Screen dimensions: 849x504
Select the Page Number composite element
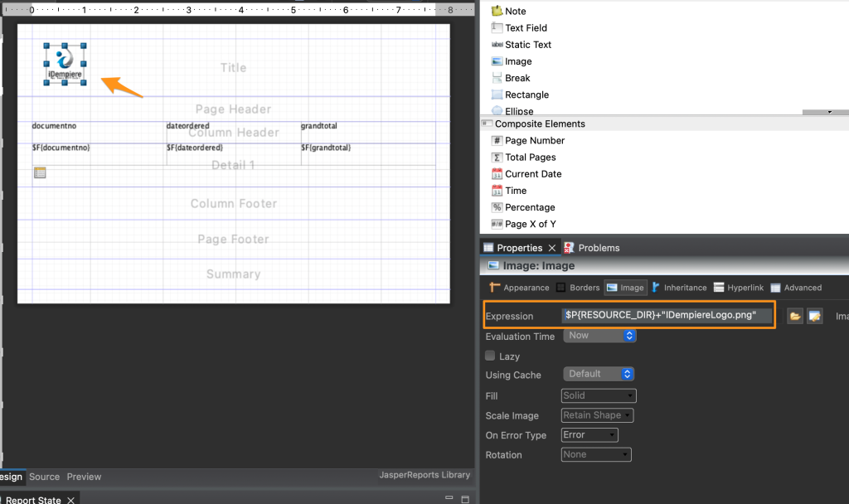(x=528, y=140)
